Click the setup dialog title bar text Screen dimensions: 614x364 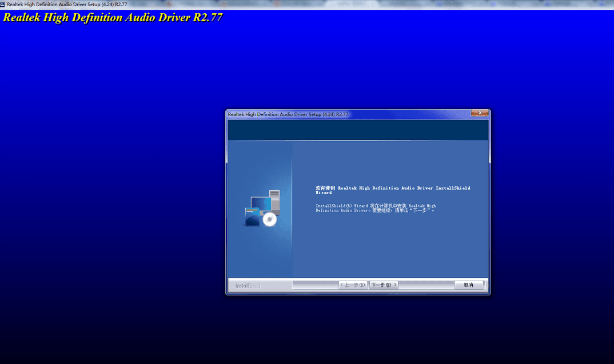click(288, 114)
